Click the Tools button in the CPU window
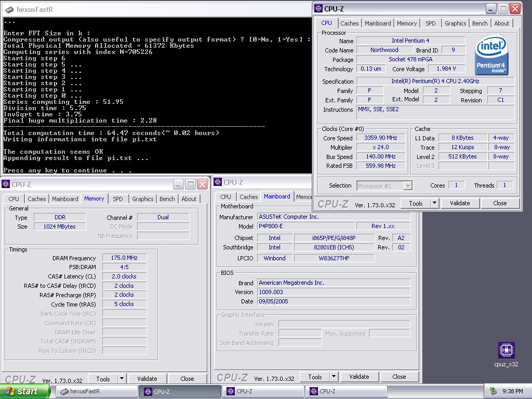This screenshot has height=399, width=532. (x=416, y=203)
